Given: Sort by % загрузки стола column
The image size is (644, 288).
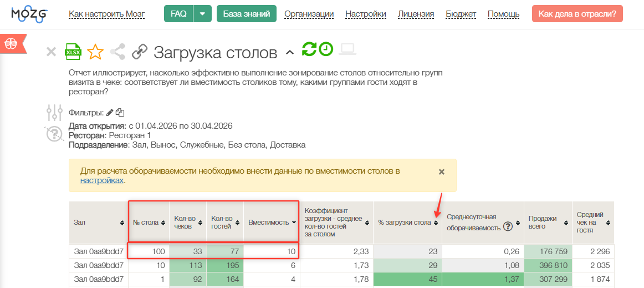Looking at the screenshot, I should [x=436, y=223].
